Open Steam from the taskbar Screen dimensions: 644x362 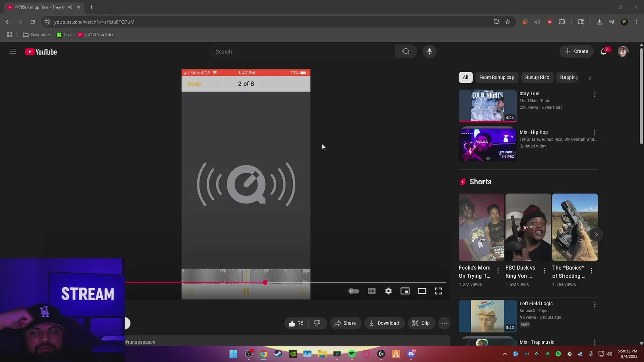[x=278, y=354]
